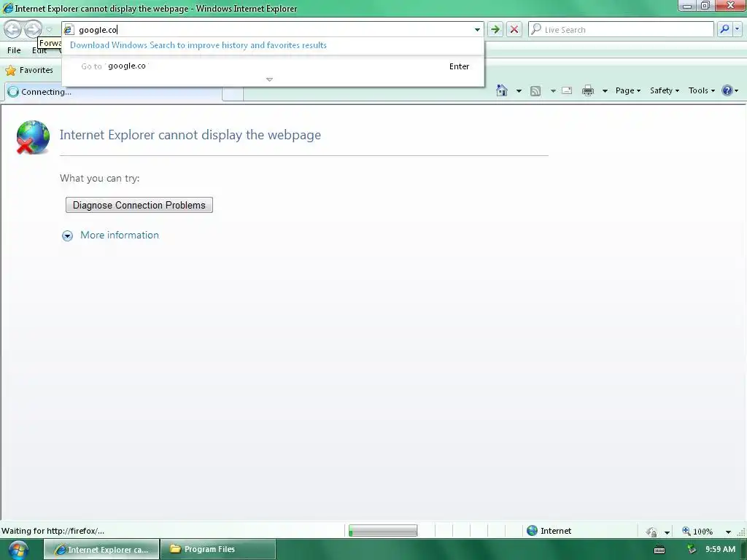Open the recent pages dropdown arrow

(49, 30)
